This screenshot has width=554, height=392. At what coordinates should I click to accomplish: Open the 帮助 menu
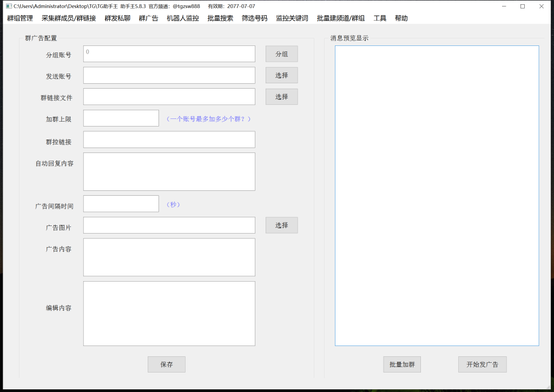click(401, 18)
